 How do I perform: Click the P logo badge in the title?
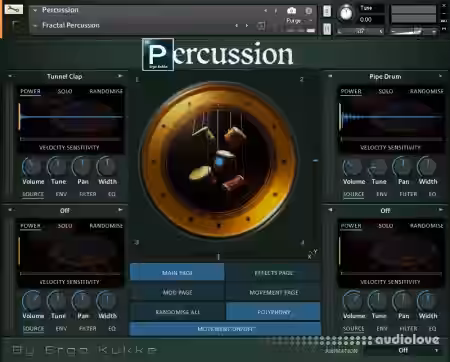point(158,54)
